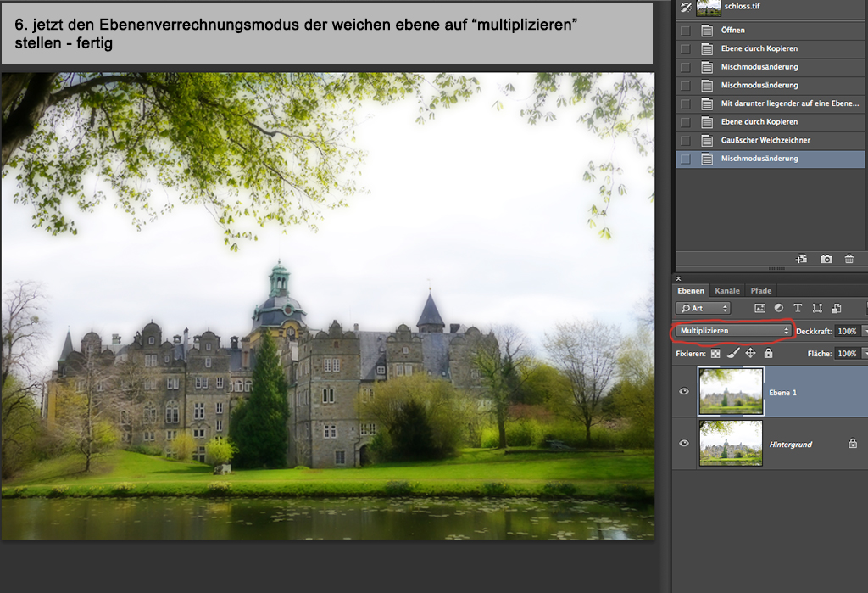Click the create new snapshot camera icon
This screenshot has height=593, width=868.
[x=826, y=259]
